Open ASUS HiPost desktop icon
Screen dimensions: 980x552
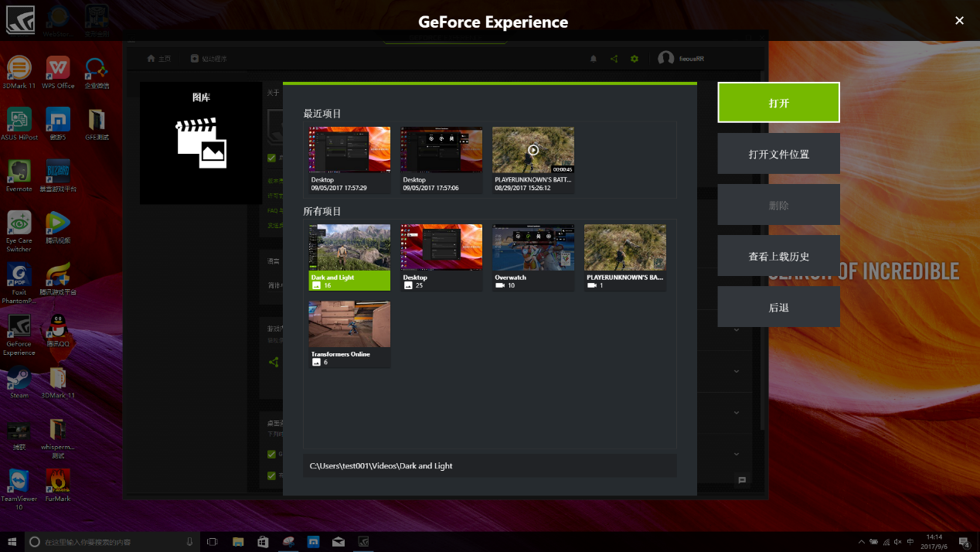click(19, 124)
